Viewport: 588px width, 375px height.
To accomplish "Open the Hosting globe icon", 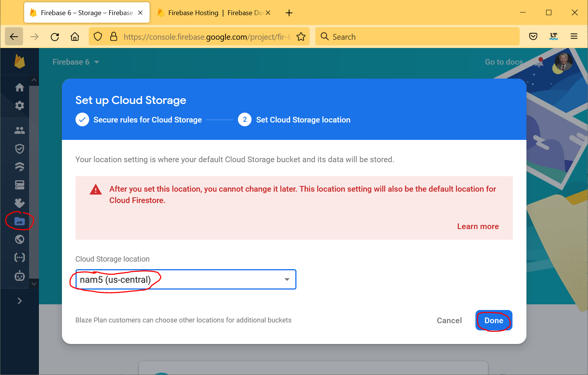I will pos(20,239).
